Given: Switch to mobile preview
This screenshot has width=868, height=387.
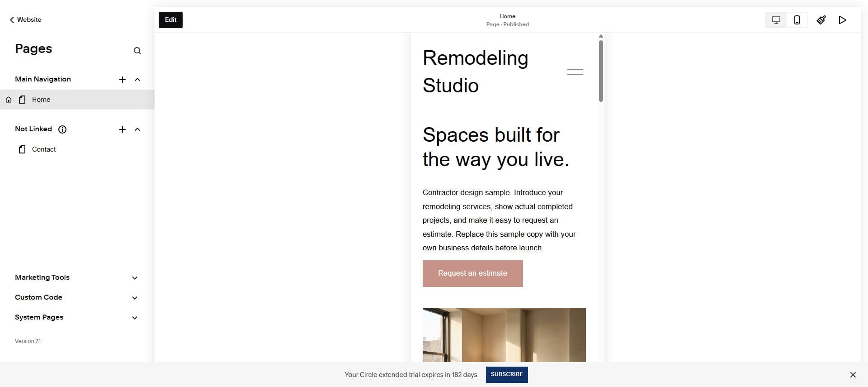Looking at the screenshot, I should (797, 20).
